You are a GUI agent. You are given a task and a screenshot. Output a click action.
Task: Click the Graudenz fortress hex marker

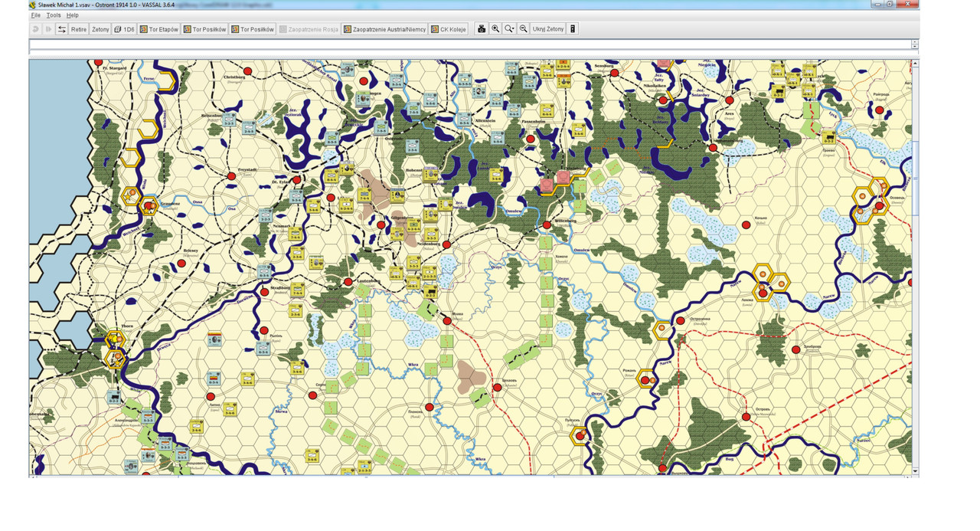[148, 206]
